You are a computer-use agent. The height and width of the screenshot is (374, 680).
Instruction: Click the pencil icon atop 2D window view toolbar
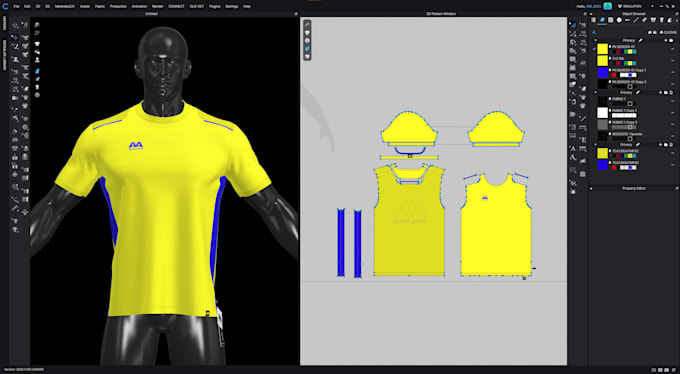pyautogui.click(x=307, y=24)
